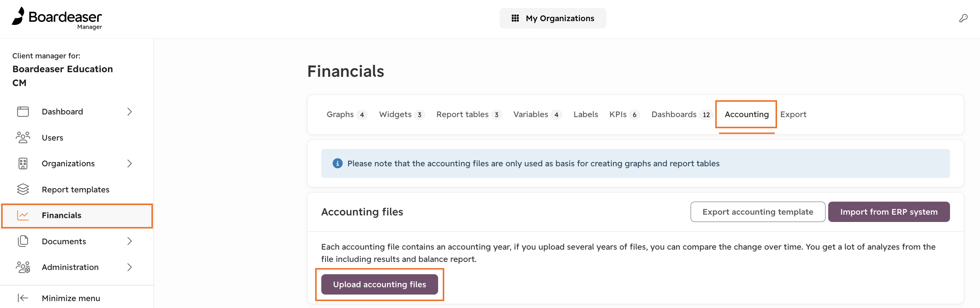Open the KPIs tab
Image resolution: width=980 pixels, height=308 pixels.
[x=625, y=114]
